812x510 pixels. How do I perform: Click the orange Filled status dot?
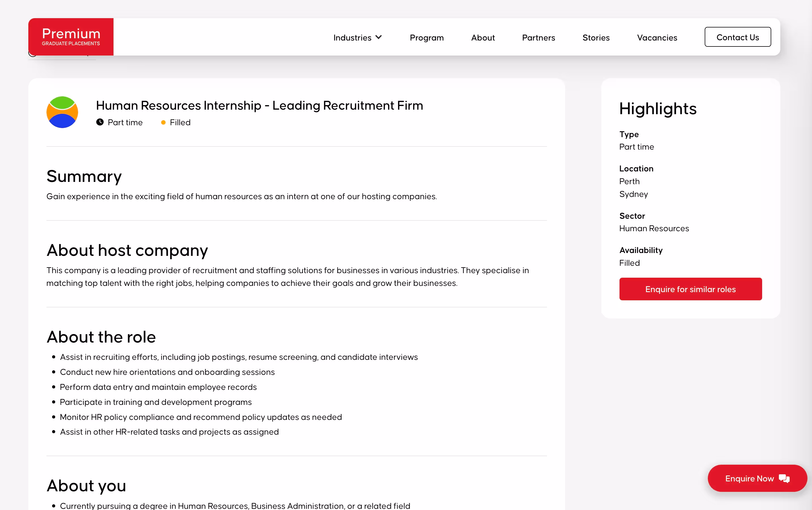coord(163,122)
